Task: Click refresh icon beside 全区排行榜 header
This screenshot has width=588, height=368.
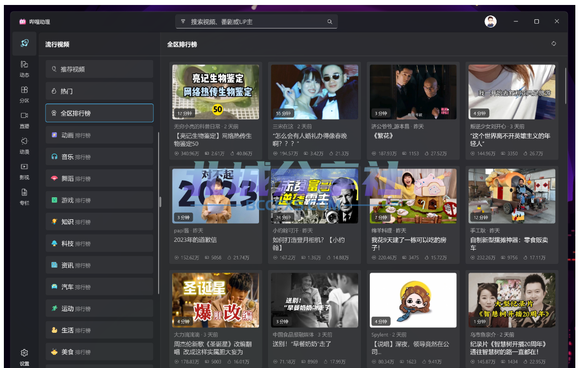Action: pos(553,44)
